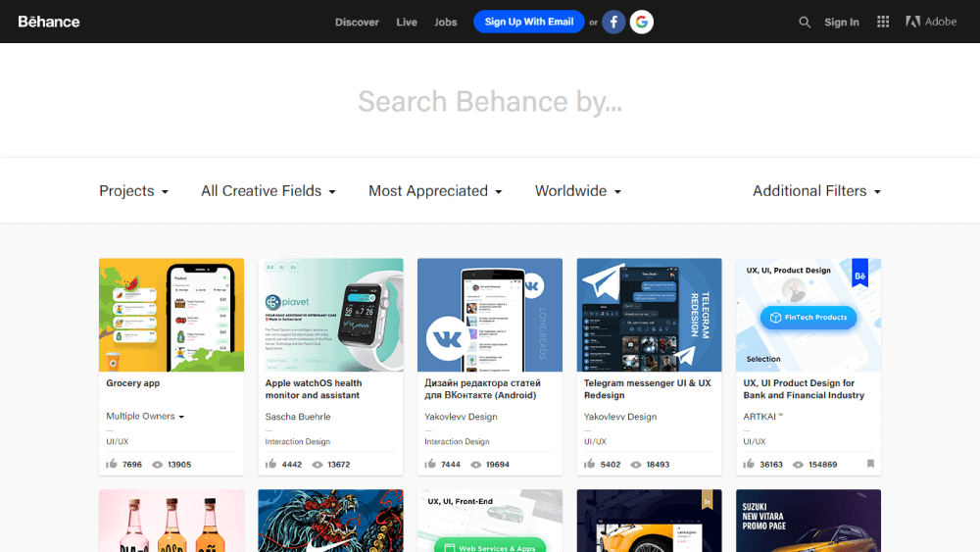Go to the Discover menu item
Screen dimensions: 980x552
click(357, 22)
